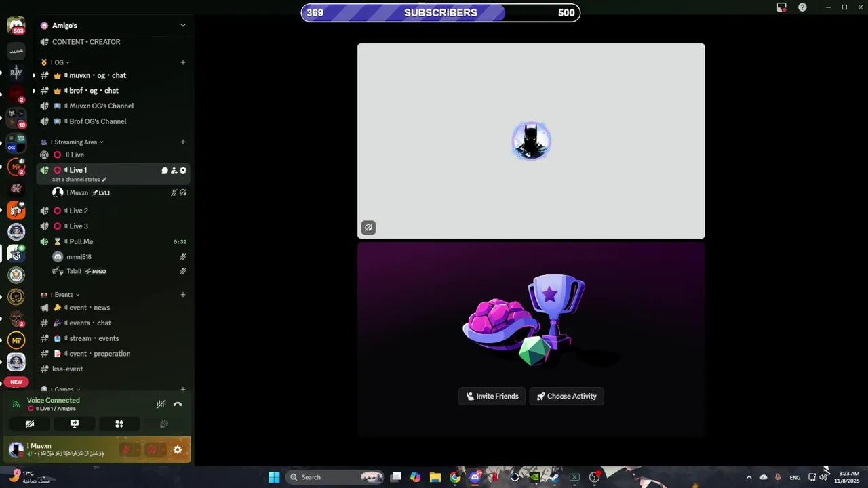Join the Live 3 voice channel
The width and height of the screenshot is (868, 488).
pos(113,226)
